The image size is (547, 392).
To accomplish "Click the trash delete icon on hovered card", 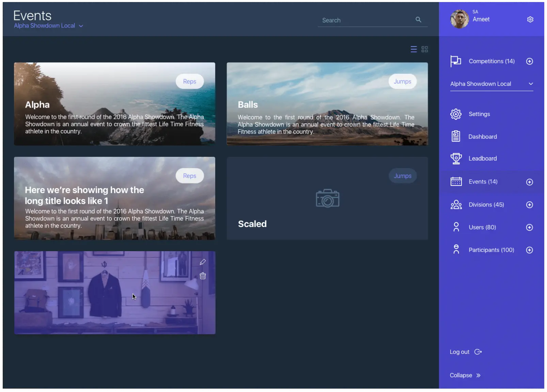I will [203, 276].
